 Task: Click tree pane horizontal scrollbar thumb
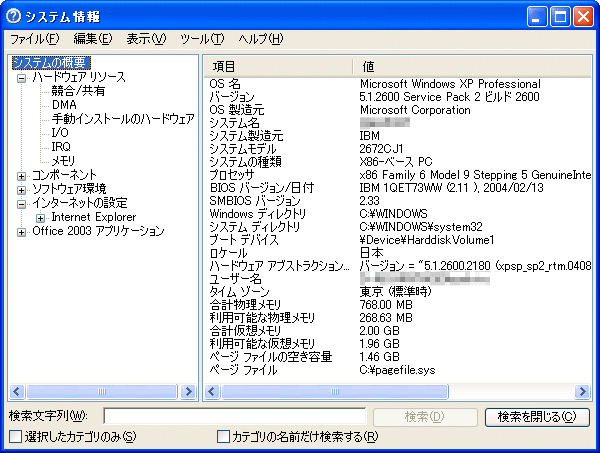pos(102,392)
